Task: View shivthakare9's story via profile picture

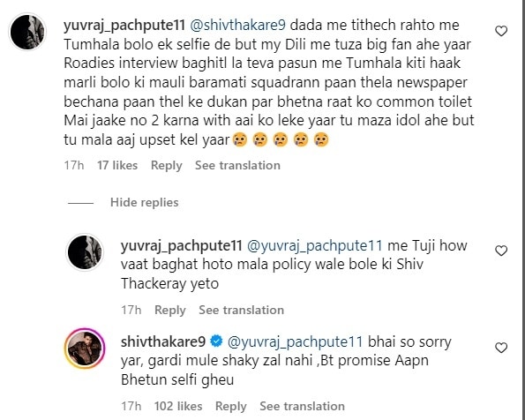Action: pos(85,349)
